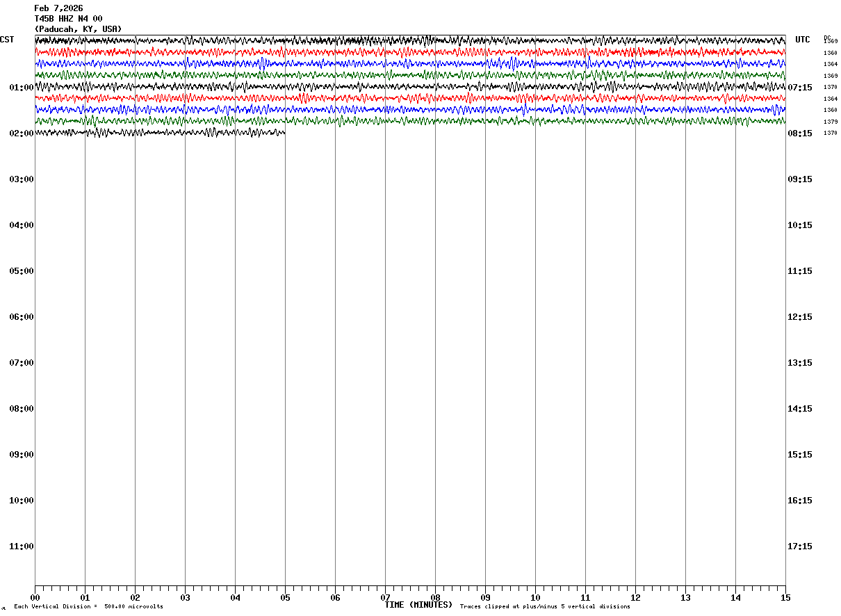The height and width of the screenshot is (616, 841).
Task: Click the "08:00" CST time label
Action: pyautogui.click(x=22, y=409)
